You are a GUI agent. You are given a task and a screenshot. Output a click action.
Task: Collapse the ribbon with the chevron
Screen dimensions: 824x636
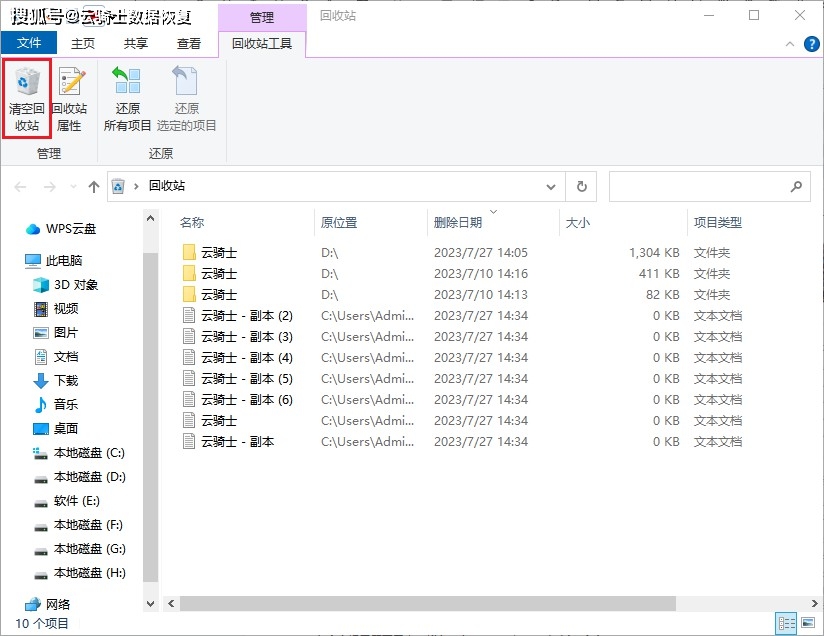point(789,44)
